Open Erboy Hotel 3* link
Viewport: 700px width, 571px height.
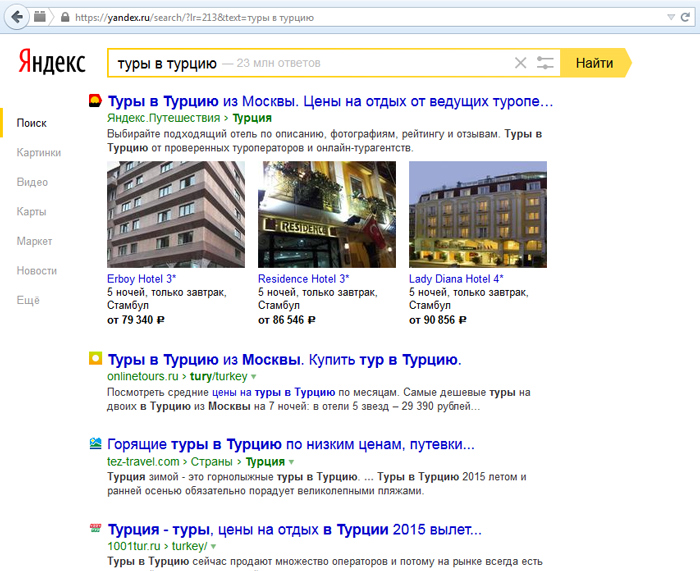(141, 279)
